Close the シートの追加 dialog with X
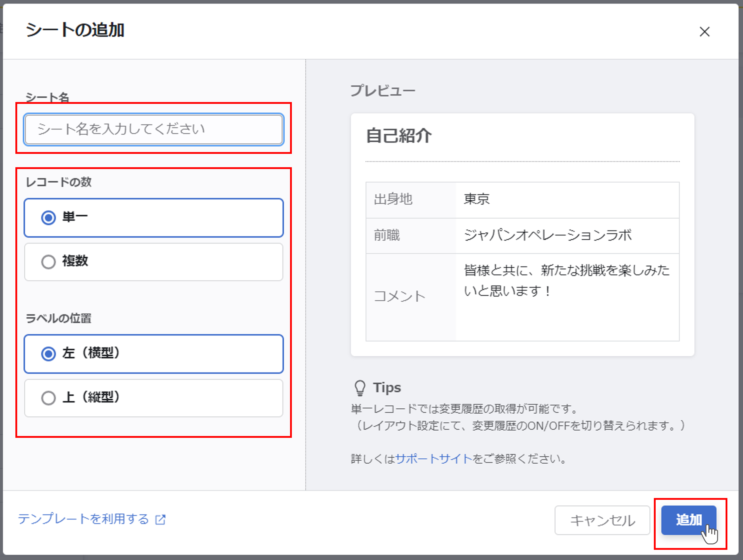The width and height of the screenshot is (743, 560). click(x=704, y=32)
